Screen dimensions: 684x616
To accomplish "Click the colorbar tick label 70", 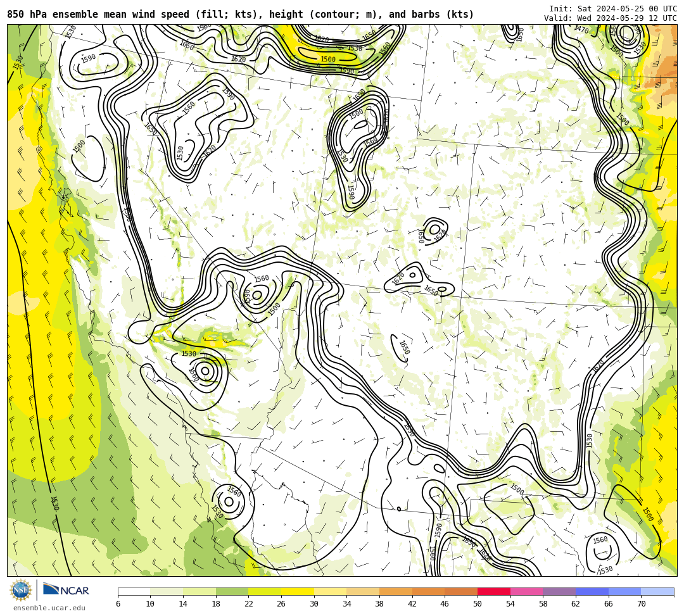I will 641,604.
